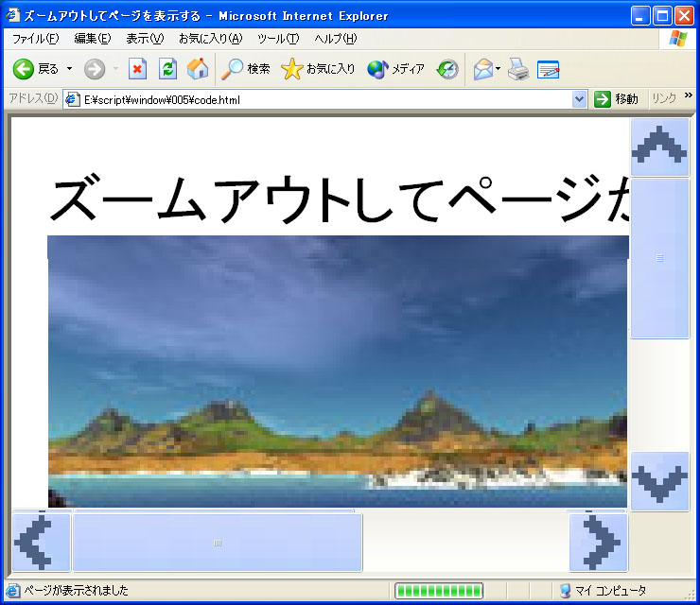Screen dimensions: 700x605
Task: Expand the address bar dropdown list
Action: coord(579,99)
